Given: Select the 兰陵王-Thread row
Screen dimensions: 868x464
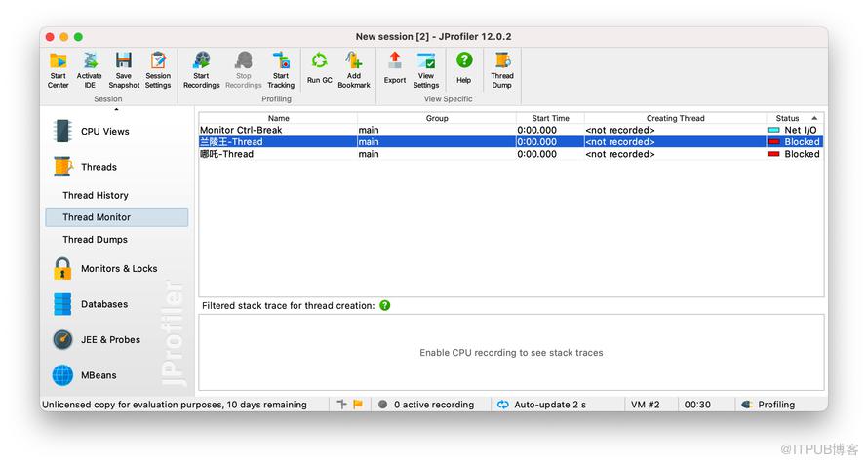Looking at the screenshot, I should click(x=511, y=142).
